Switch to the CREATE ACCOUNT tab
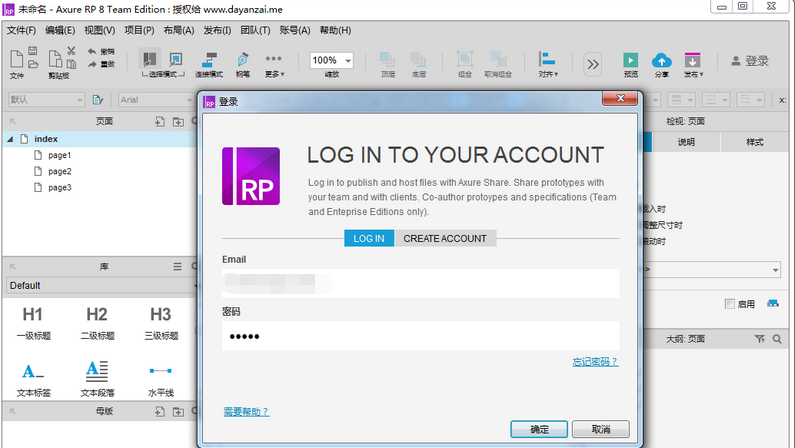 tap(445, 238)
